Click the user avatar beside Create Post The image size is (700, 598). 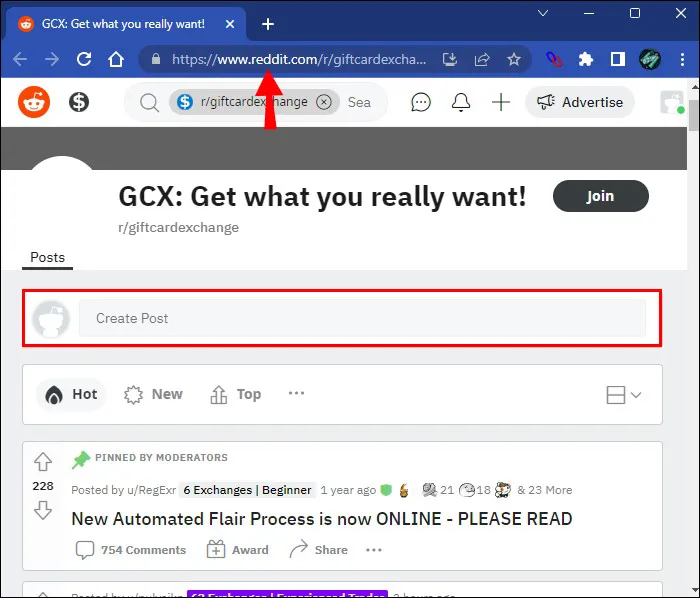pyautogui.click(x=51, y=319)
